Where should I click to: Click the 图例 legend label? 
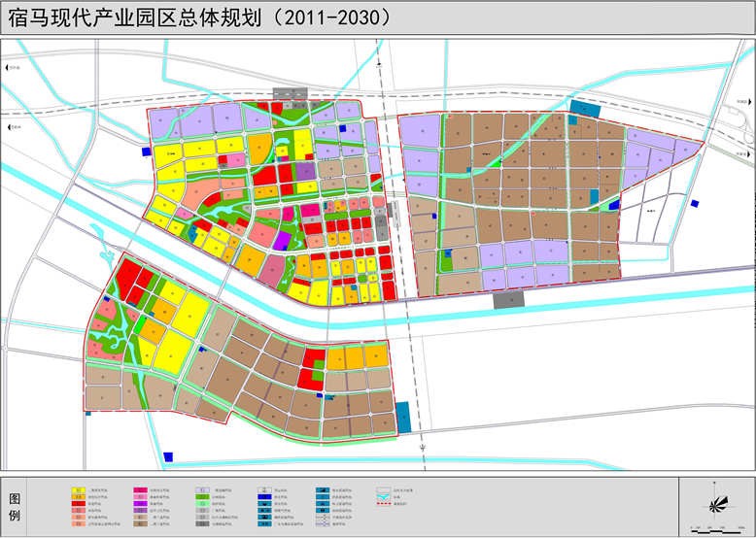pos(14,505)
